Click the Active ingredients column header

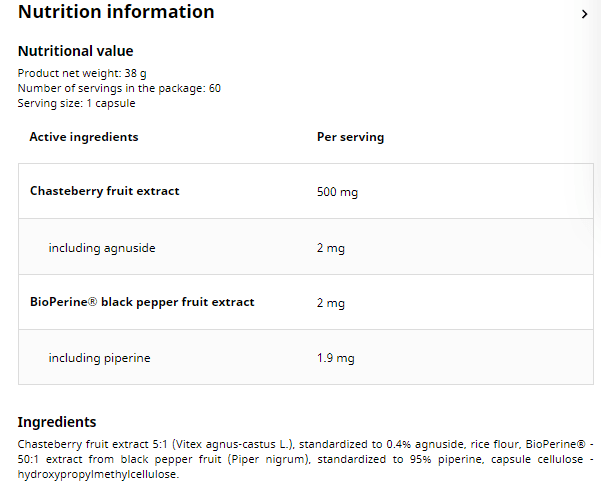[x=84, y=137]
